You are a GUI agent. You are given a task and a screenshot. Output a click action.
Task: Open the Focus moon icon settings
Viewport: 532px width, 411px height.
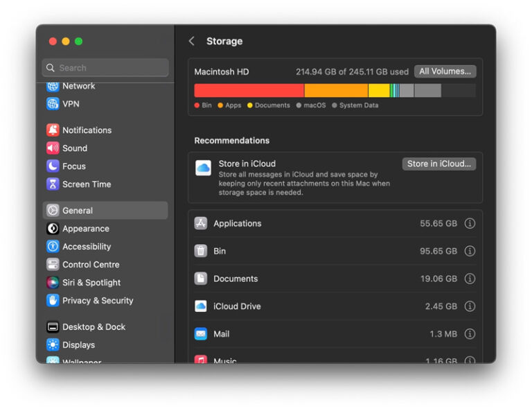pyautogui.click(x=53, y=166)
